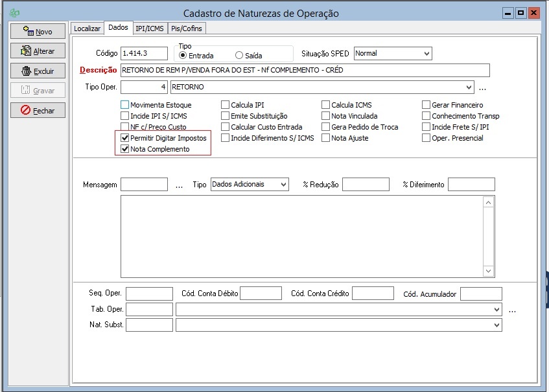549x392 pixels.
Task: Open ellipsis lookup next to Mensagem field
Action: [180, 185]
